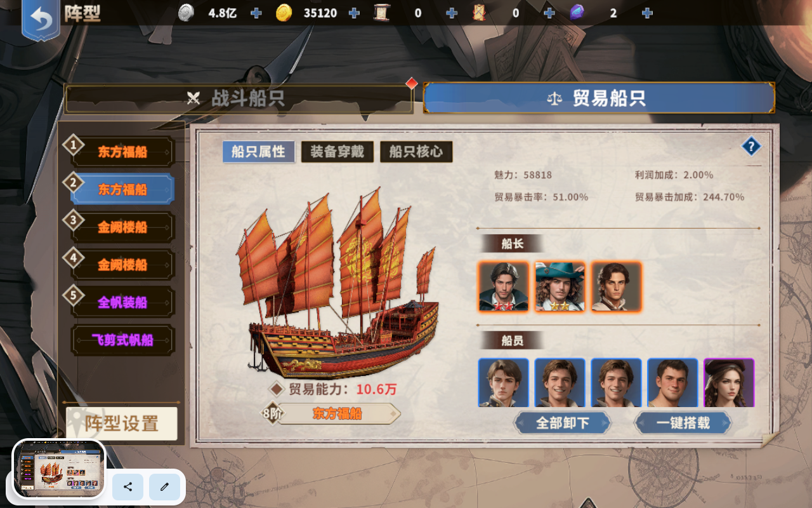812x508 pixels.
Task: Click the back arrow icon next to 阵型
Action: (x=41, y=19)
